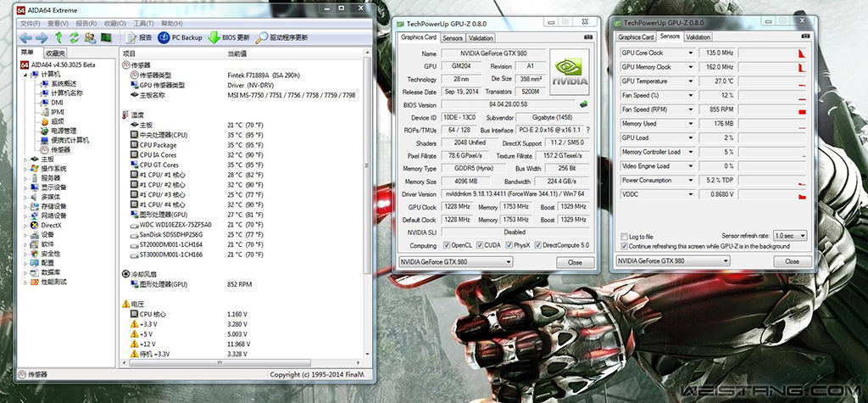Refresh AIDA64 with green circular arrows
The image size is (868, 403).
click(x=75, y=37)
